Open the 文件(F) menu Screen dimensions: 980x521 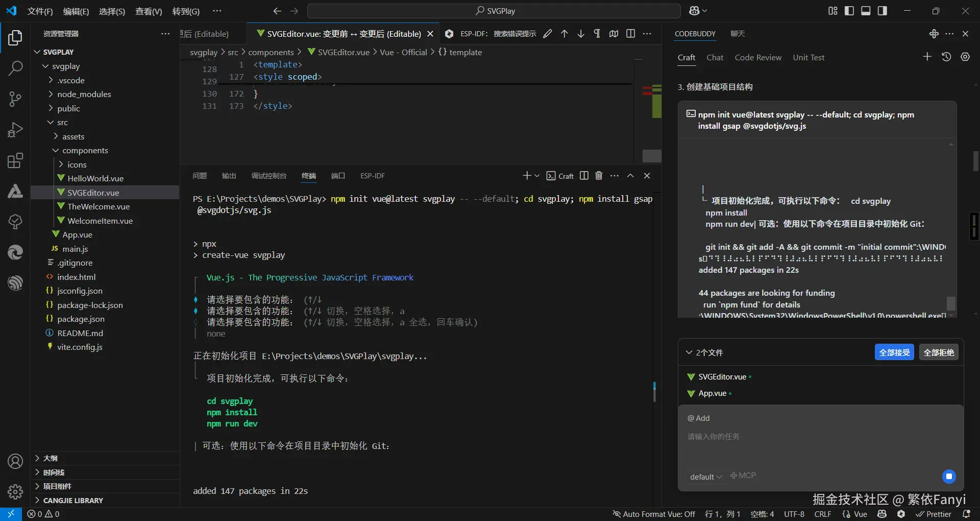[40, 11]
